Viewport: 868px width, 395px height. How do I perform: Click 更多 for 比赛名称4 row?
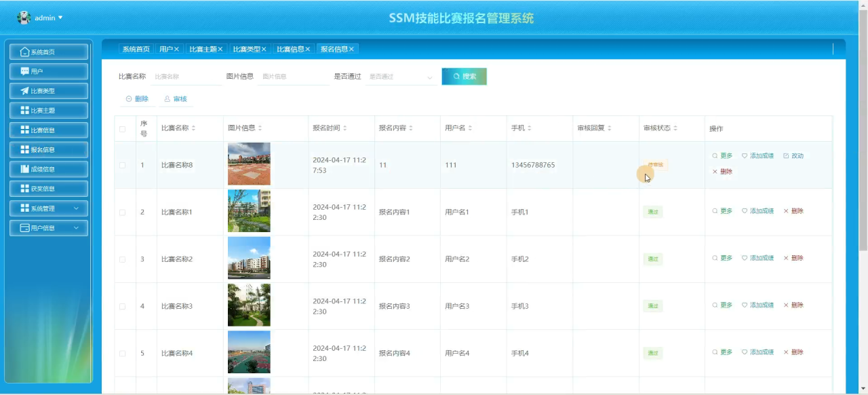[722, 352]
